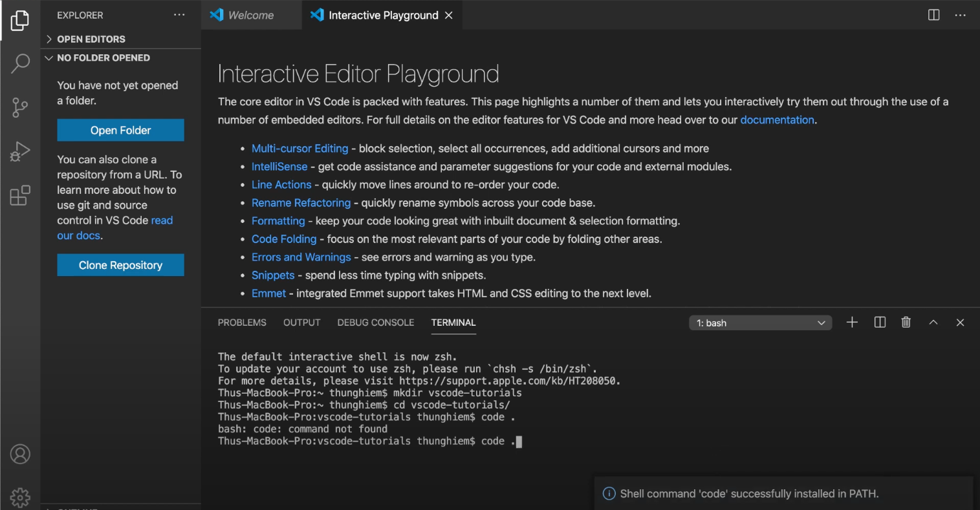Split the terminal panel
This screenshot has height=510, width=980.
pyautogui.click(x=880, y=322)
